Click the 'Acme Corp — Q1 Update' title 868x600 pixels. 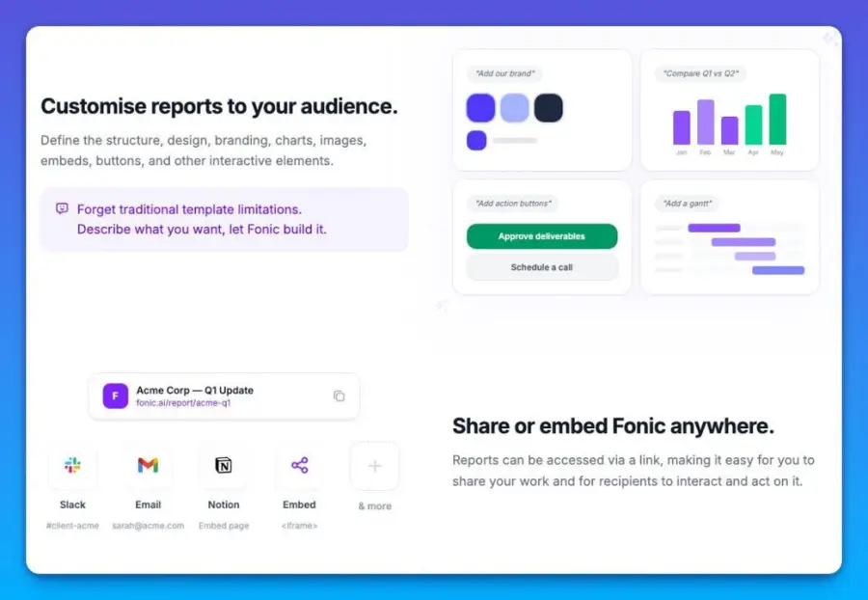195,391
